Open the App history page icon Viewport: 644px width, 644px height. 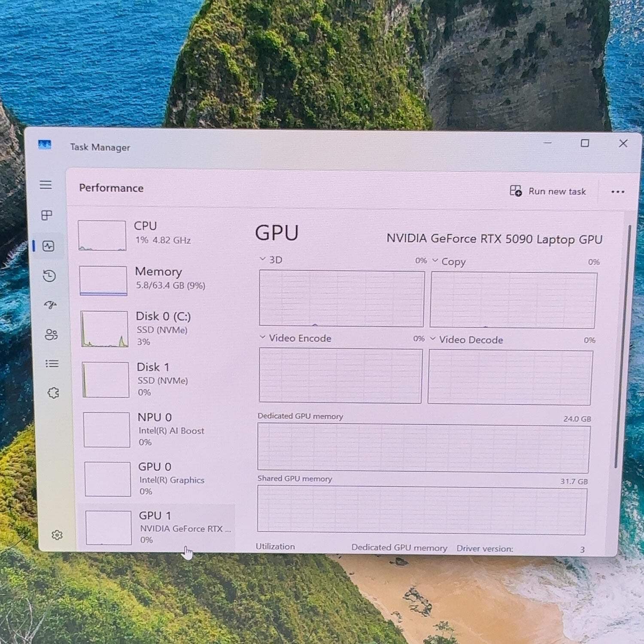click(x=49, y=276)
